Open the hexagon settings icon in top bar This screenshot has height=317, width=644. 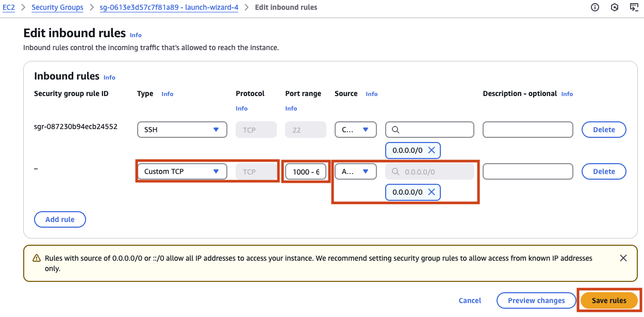[615, 7]
